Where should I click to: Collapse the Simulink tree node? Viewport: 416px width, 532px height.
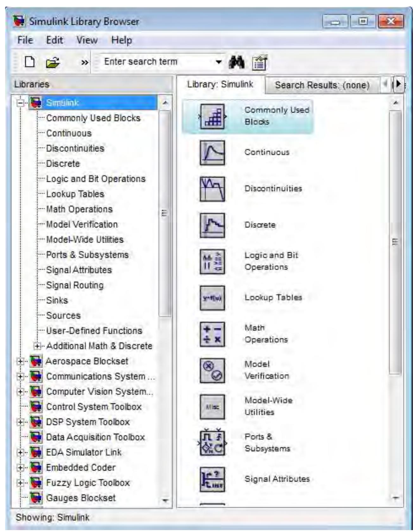(20, 103)
